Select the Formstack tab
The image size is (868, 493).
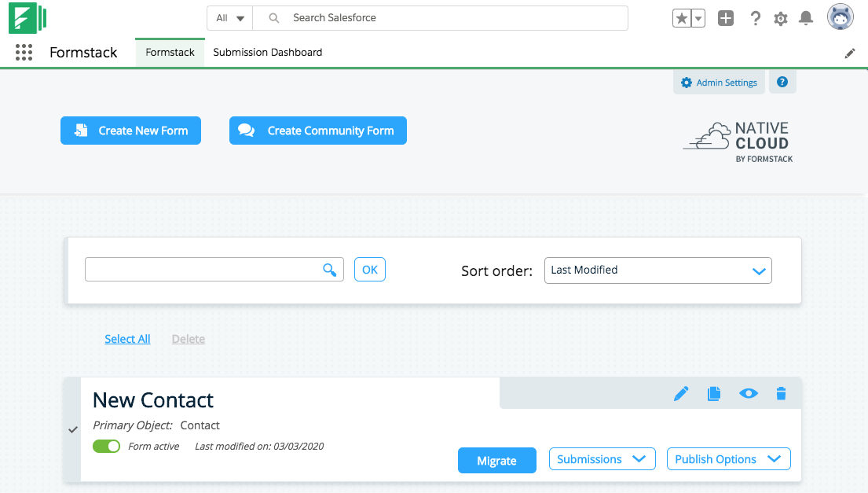click(170, 53)
